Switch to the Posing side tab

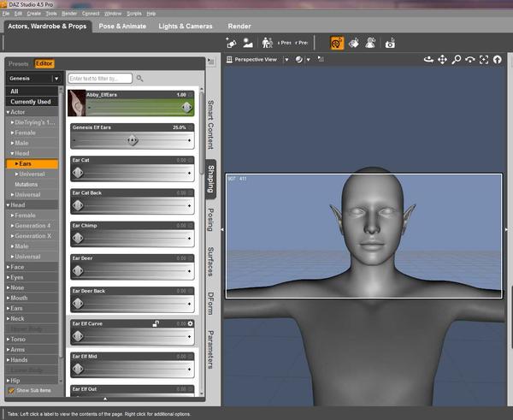210,220
